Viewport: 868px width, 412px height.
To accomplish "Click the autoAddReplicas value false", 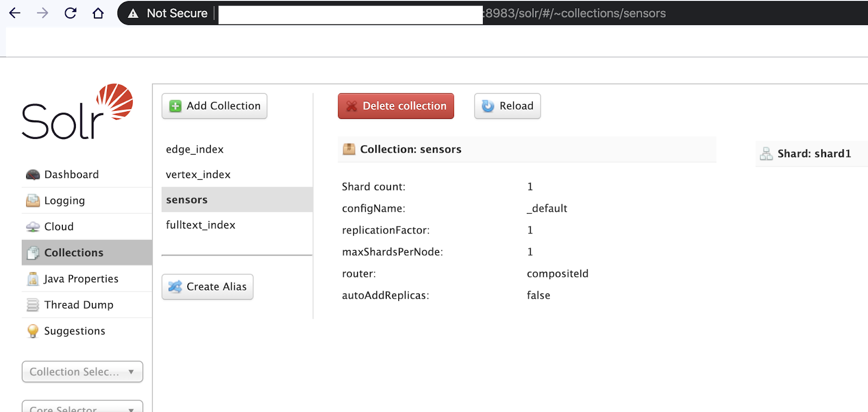I will (x=539, y=295).
